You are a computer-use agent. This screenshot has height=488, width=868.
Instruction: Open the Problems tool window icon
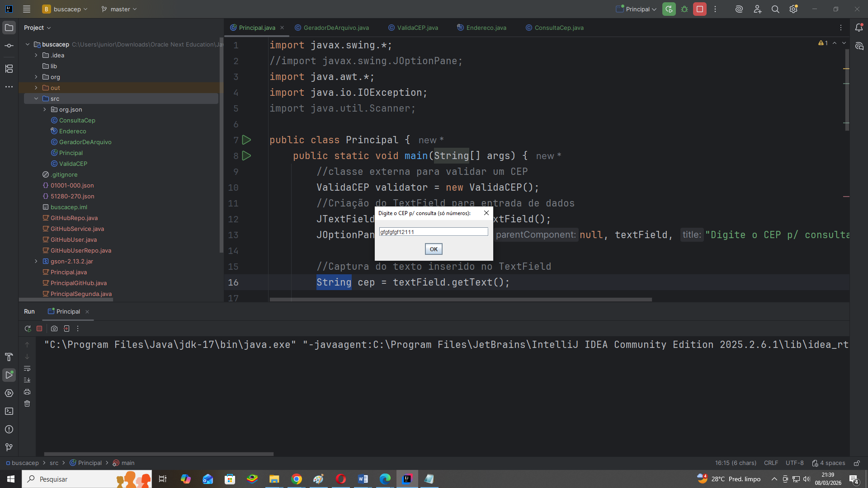tap(9, 429)
